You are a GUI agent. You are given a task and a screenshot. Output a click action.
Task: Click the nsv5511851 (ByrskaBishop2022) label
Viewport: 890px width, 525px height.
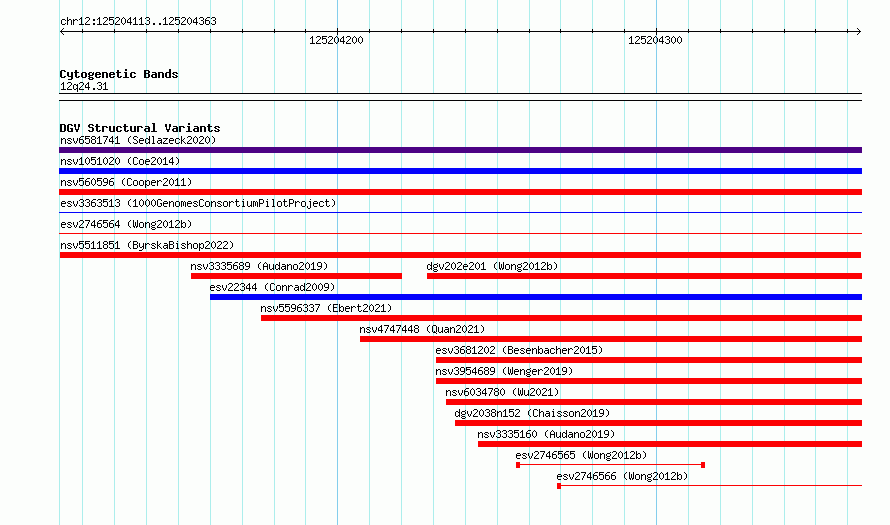point(147,245)
